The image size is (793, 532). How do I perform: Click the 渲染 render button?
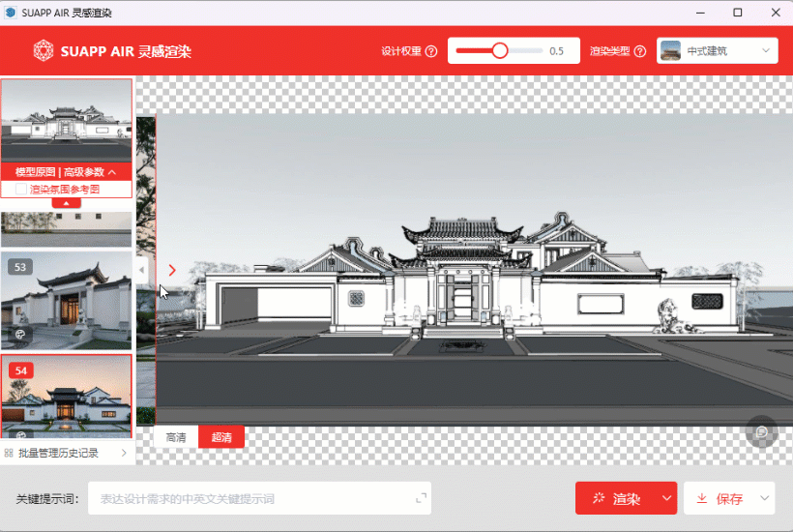[615, 499]
